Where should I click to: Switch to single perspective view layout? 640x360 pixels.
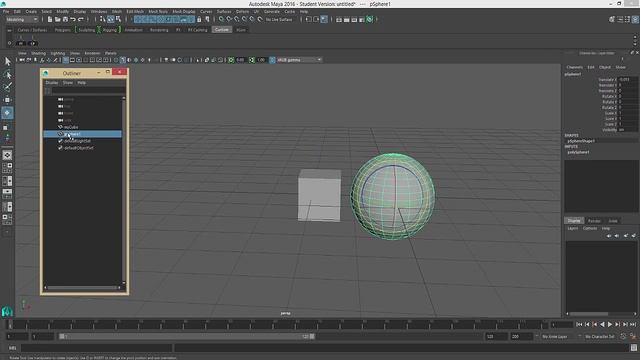click(x=7, y=155)
